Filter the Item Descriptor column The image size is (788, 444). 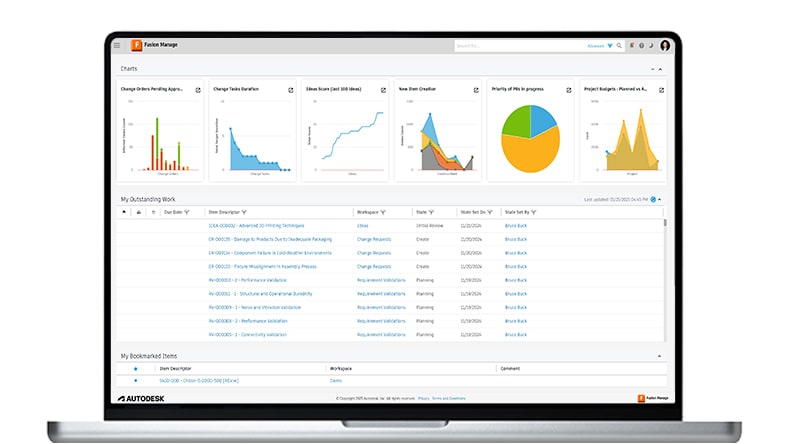pos(244,212)
